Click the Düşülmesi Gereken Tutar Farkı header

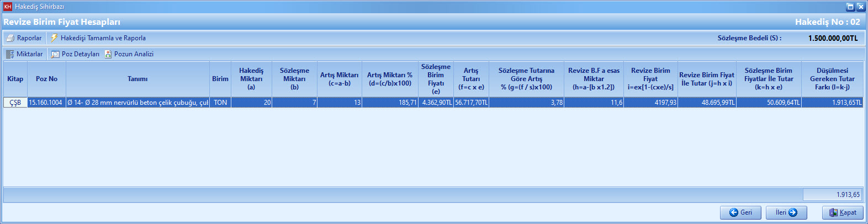(832, 79)
